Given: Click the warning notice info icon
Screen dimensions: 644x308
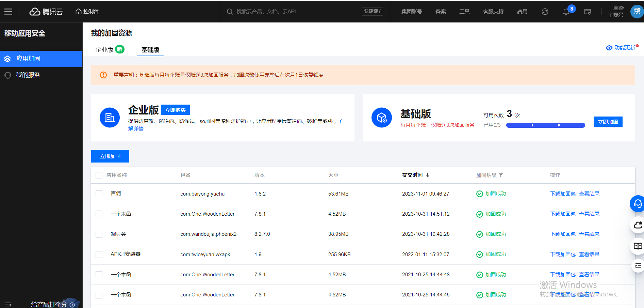Looking at the screenshot, I should pos(103,75).
